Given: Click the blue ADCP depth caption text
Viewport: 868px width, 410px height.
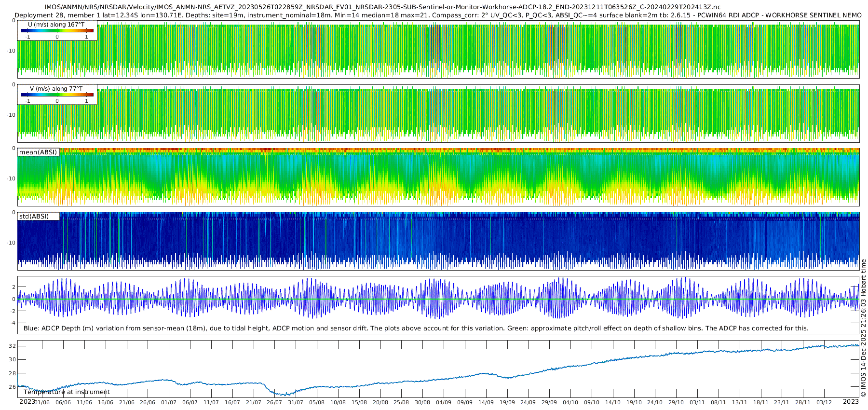Looking at the screenshot, I should point(416,328).
